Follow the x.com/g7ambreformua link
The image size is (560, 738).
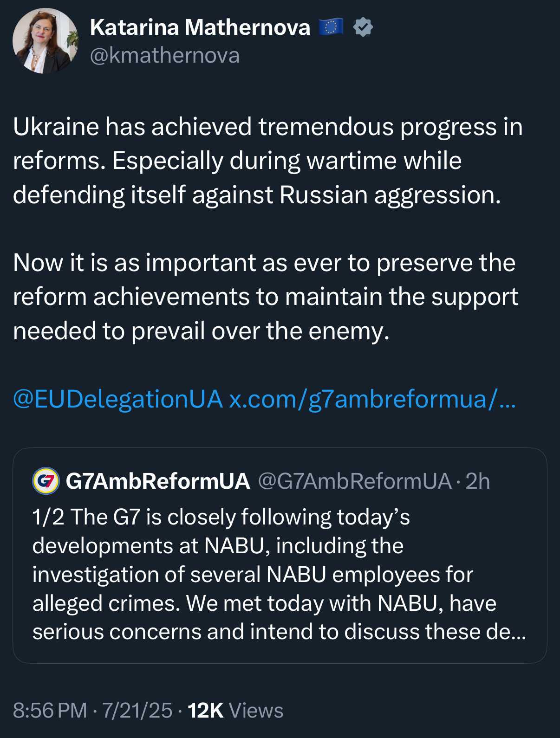pos(372,399)
